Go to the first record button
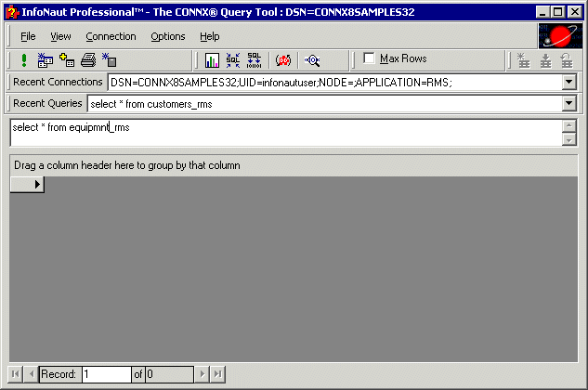 (16, 374)
